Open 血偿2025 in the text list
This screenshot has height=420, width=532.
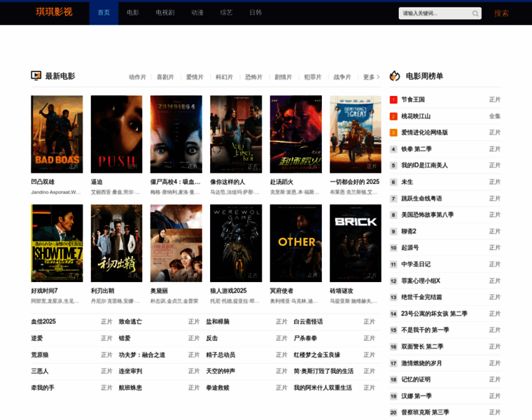click(43, 321)
